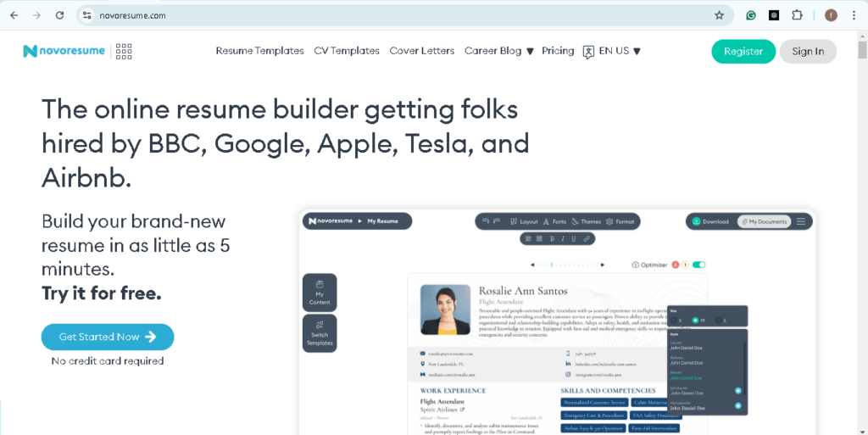Open the Chrome three-dot menu

(854, 15)
